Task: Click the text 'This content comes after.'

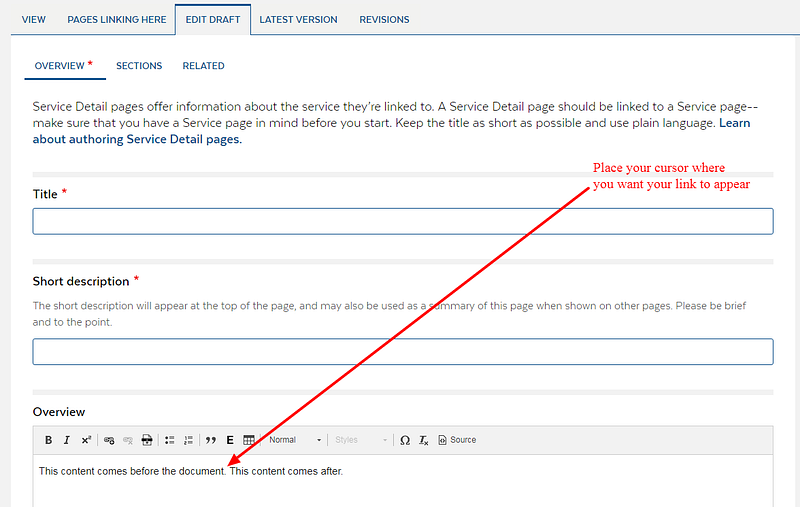Action: point(286,471)
